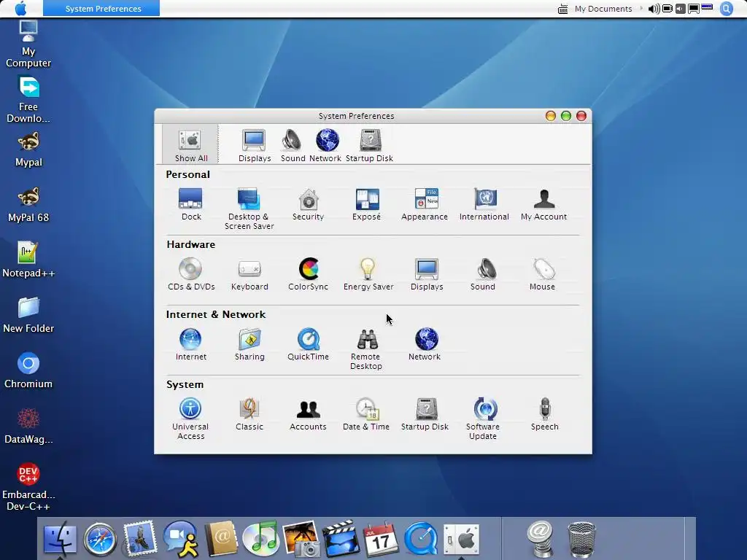Launch QuickTime Player from dock
747x560 pixels.
tap(421, 539)
